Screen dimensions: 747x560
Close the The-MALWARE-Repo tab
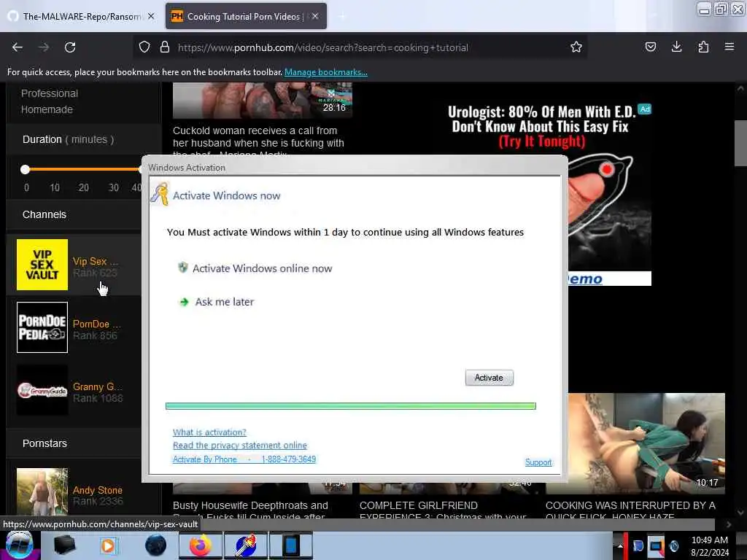[x=151, y=16]
